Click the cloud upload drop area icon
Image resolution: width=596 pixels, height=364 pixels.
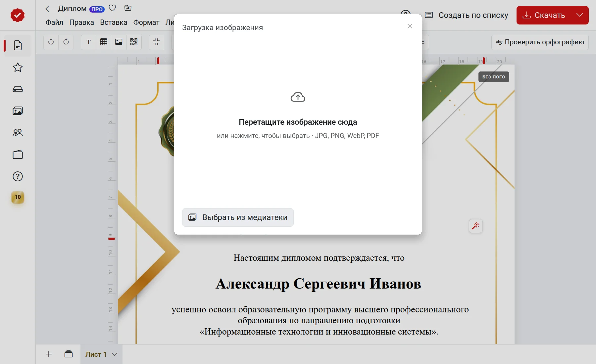coord(298,97)
